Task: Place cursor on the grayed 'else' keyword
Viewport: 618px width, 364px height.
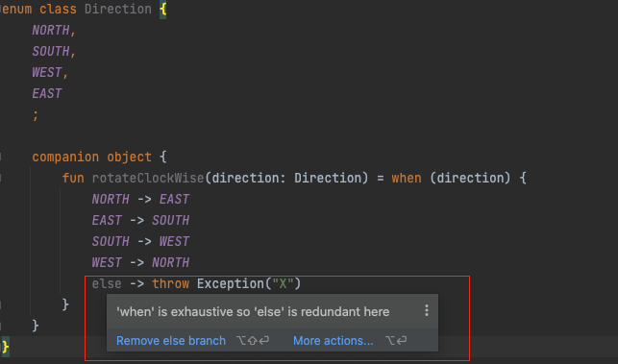Action: 107,283
